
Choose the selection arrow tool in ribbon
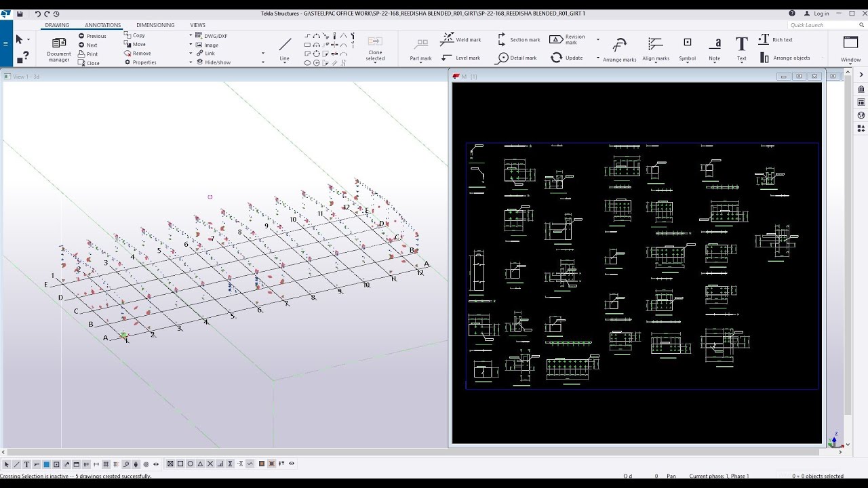pyautogui.click(x=19, y=39)
